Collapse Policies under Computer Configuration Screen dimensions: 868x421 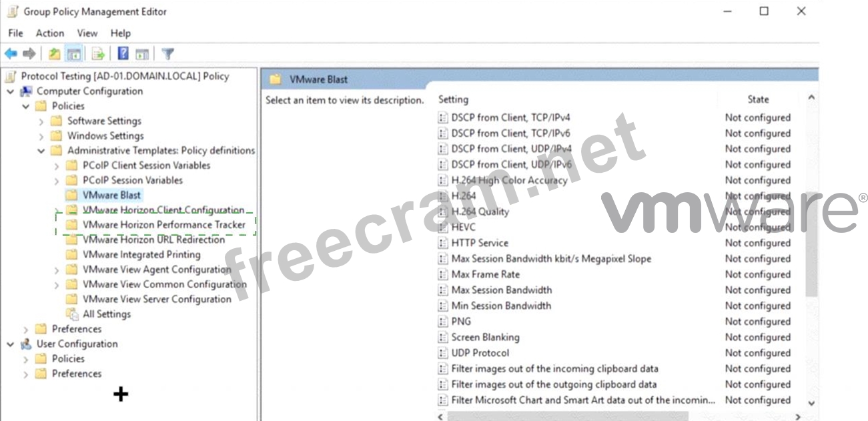tap(26, 106)
